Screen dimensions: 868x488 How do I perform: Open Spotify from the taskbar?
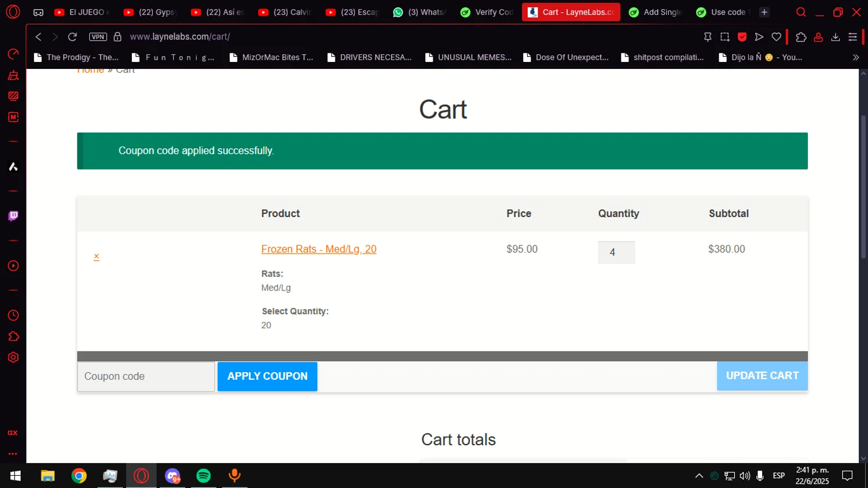pyautogui.click(x=203, y=476)
